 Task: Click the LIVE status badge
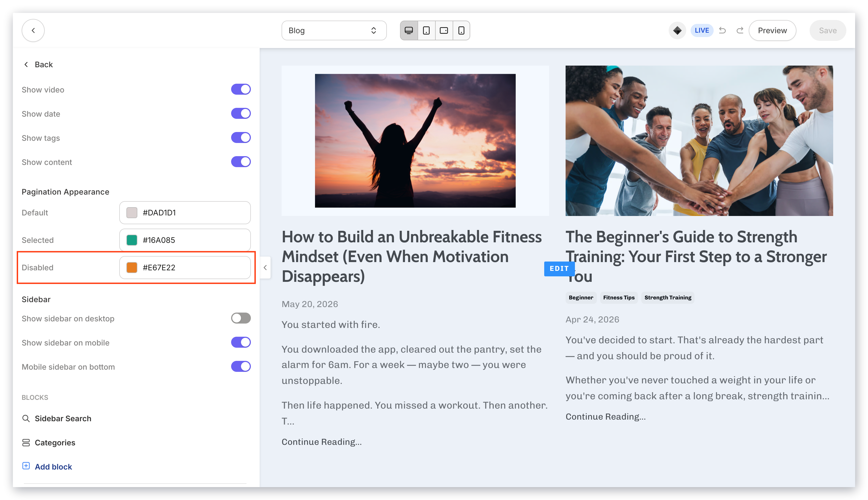click(702, 30)
